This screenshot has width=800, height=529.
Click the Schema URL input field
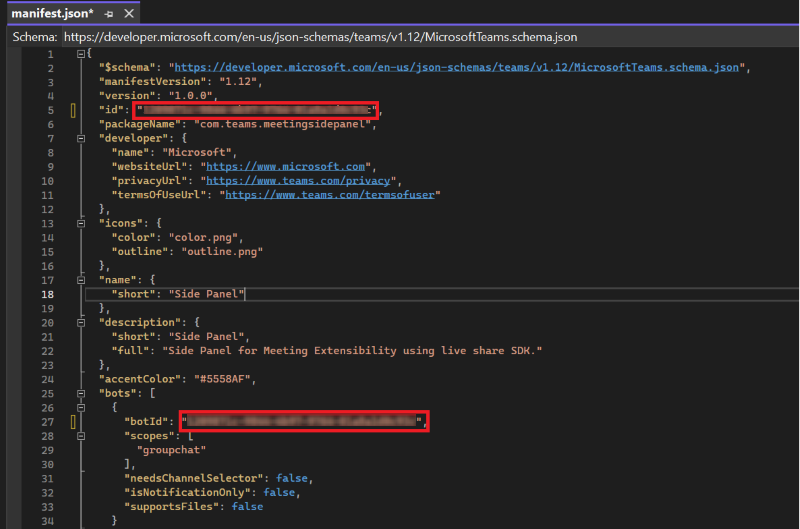(x=430, y=37)
